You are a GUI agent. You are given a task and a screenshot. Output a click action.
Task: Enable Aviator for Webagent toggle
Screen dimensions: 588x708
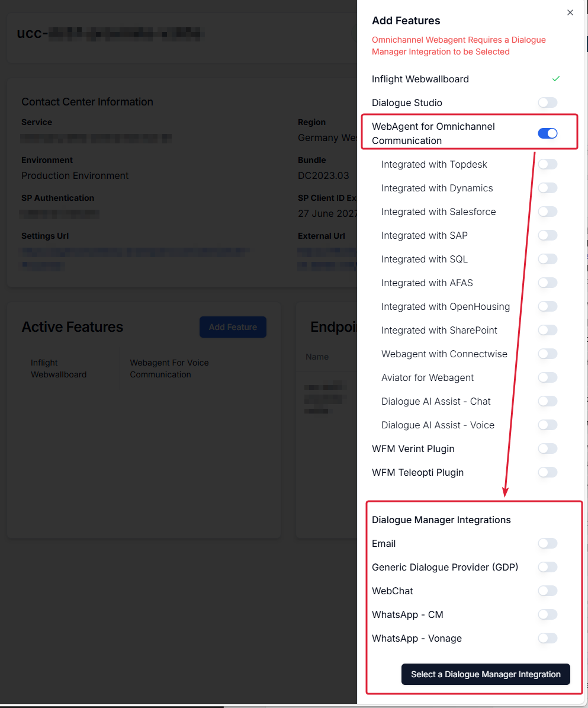click(547, 377)
